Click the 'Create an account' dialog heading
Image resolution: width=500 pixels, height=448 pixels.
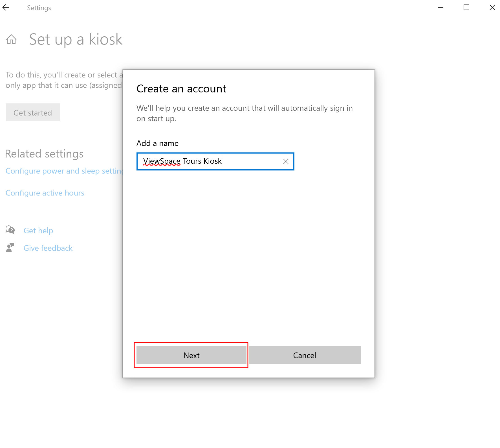point(181,89)
